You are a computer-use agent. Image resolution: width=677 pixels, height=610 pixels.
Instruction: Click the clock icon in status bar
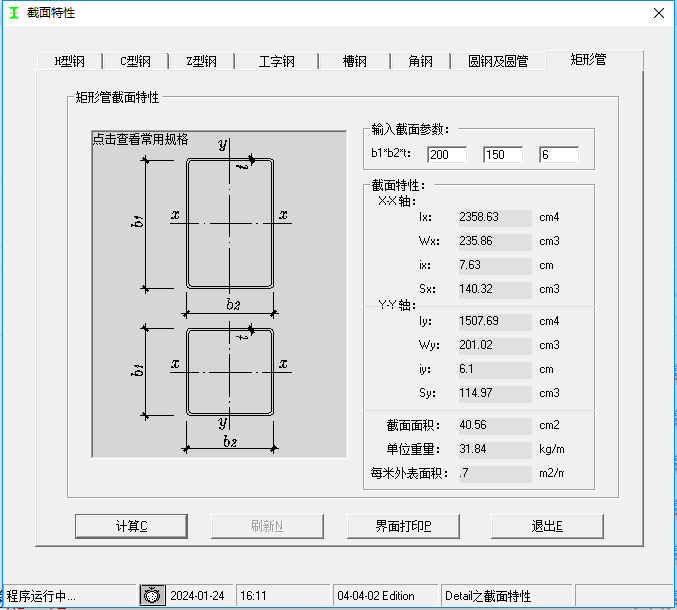coord(152,596)
